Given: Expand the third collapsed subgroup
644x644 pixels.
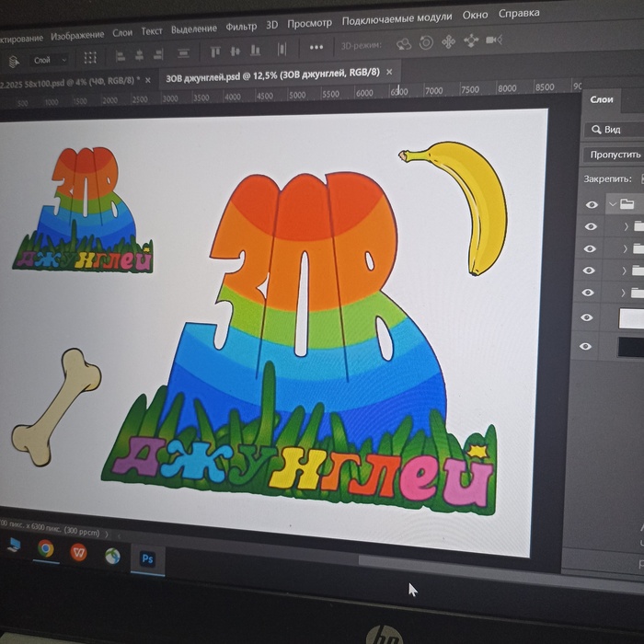Looking at the screenshot, I should (x=624, y=270).
